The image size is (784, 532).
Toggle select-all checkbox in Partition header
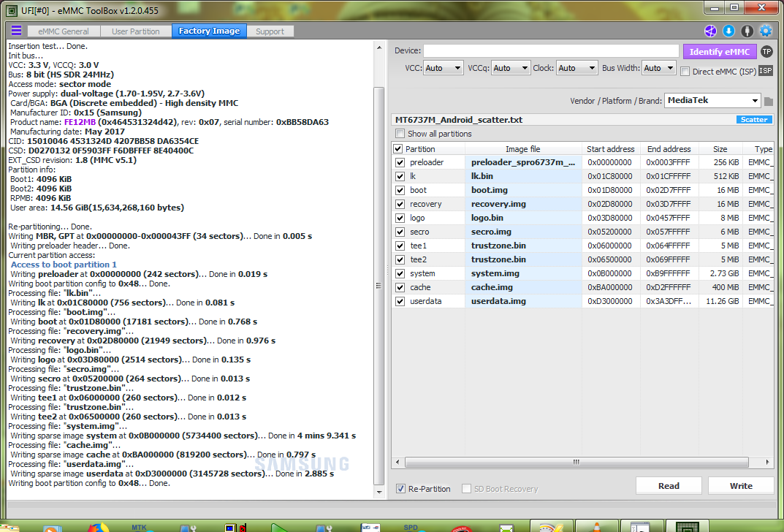398,149
